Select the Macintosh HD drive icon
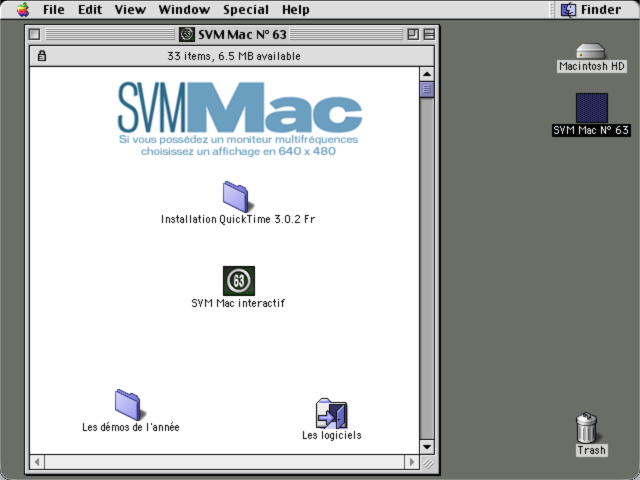 591,51
